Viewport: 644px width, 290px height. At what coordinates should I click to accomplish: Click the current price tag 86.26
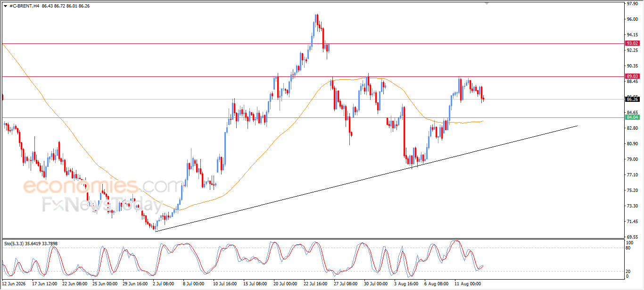point(632,99)
